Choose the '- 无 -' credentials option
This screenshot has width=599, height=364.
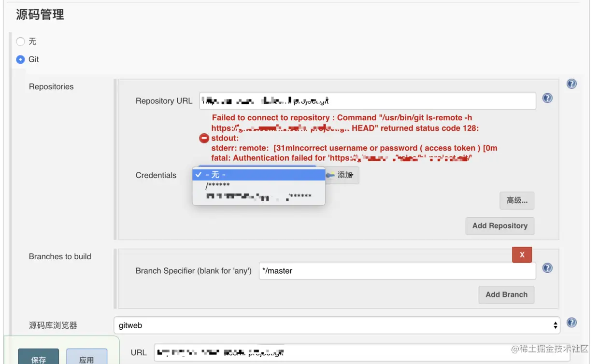pos(259,175)
